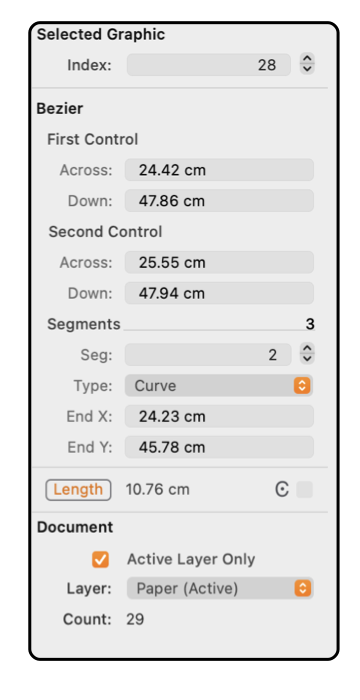360x700 pixels.
Task: Click the orange arrows of the Layer popup
Action: tap(302, 588)
